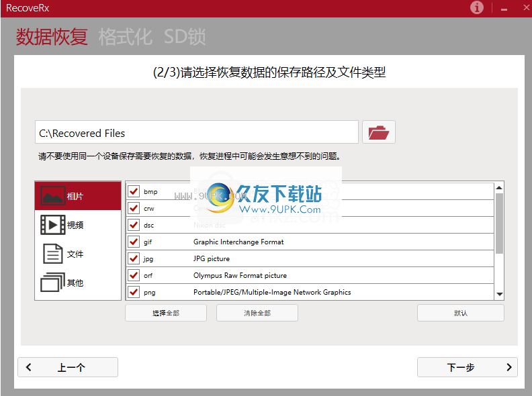The width and height of the screenshot is (532, 396).
Task: Click the info icon in title bar
Action: (477, 7)
